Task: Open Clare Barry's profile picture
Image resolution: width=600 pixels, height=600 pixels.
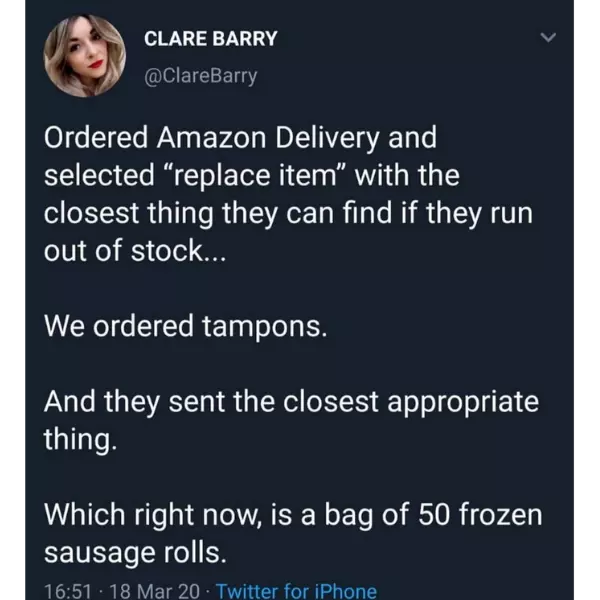Action: pos(85,57)
